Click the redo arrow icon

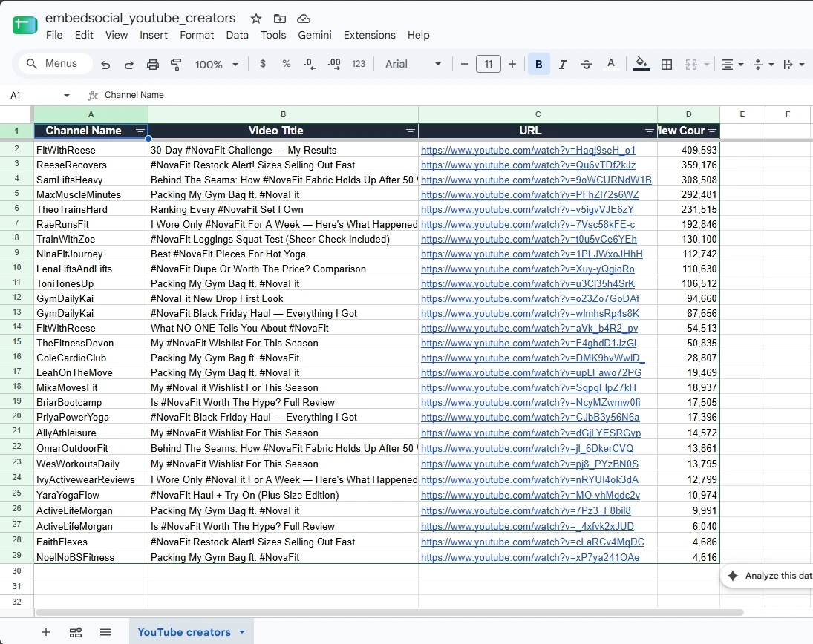(129, 65)
